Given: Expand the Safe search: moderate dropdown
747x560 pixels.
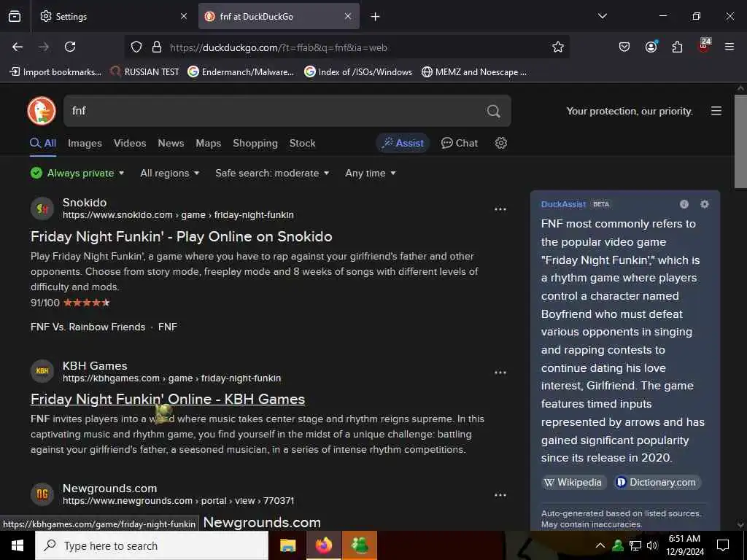Looking at the screenshot, I should [272, 173].
